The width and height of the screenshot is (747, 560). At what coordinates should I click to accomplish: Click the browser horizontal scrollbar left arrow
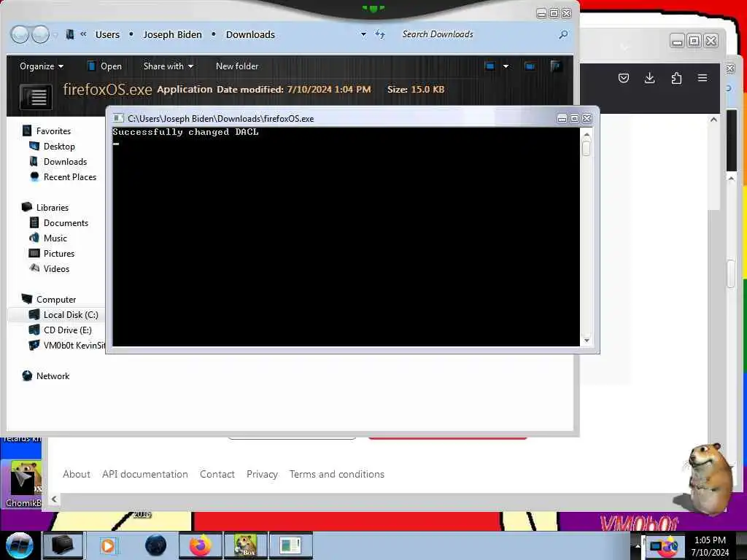tap(54, 499)
